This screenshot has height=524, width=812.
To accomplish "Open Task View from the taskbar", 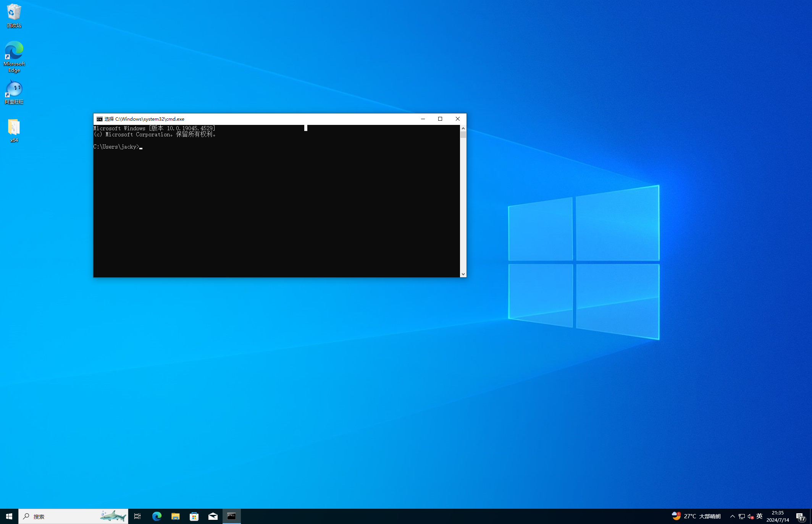I will coord(137,516).
